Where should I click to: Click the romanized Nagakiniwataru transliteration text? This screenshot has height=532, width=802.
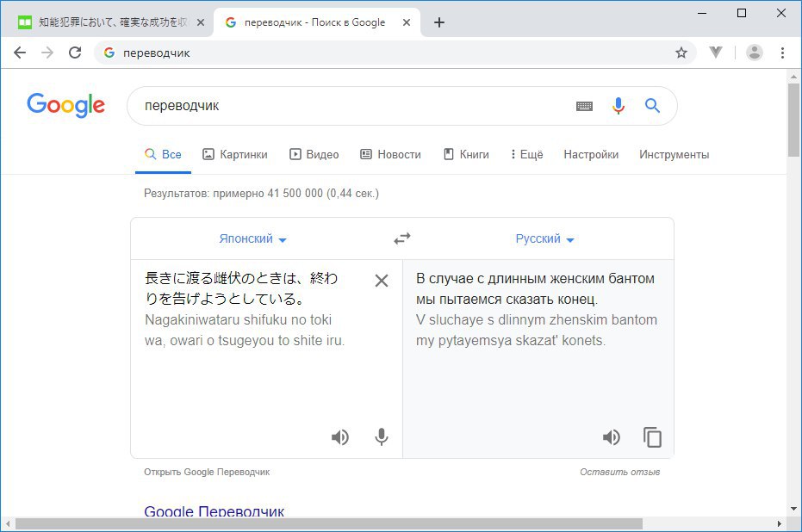pos(245,331)
